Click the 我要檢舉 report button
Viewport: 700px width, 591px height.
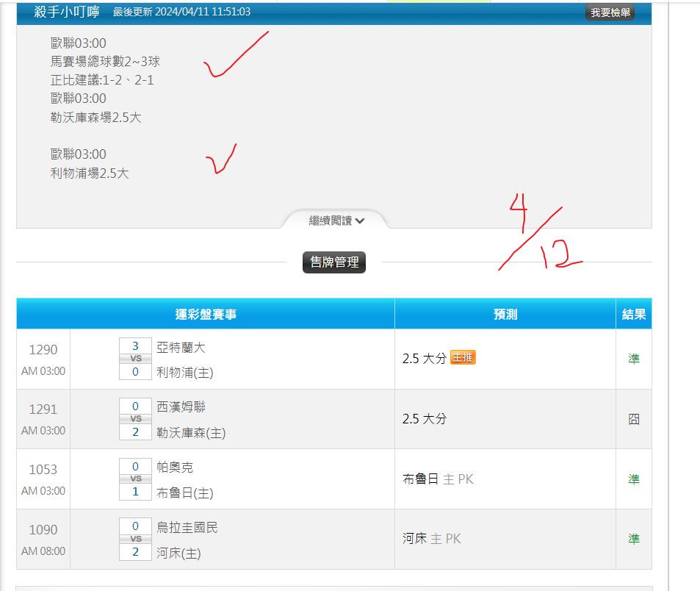(610, 12)
